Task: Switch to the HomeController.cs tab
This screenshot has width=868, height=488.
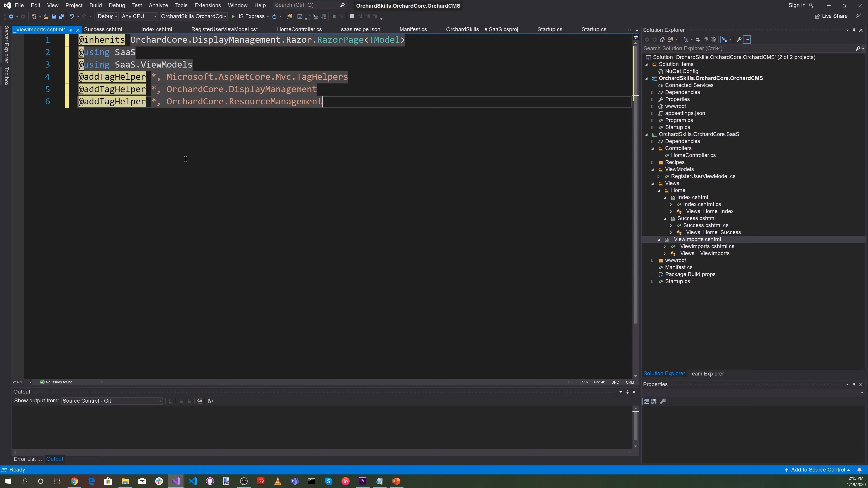Action: click(299, 30)
